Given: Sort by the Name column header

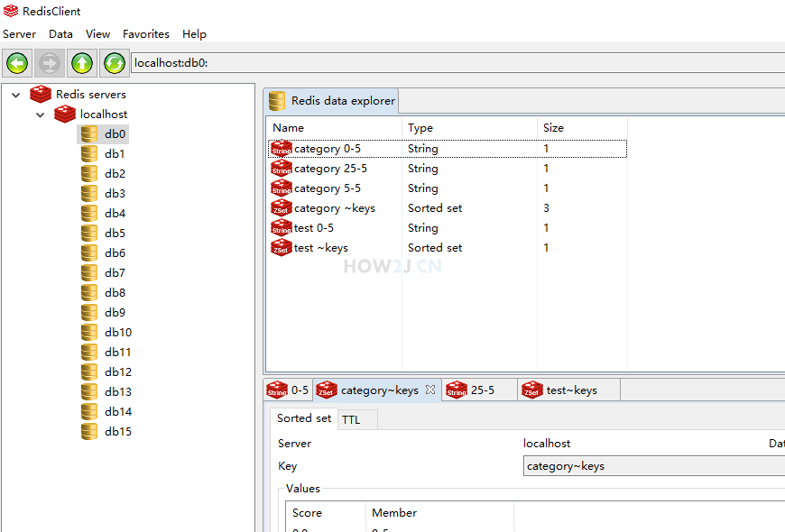Looking at the screenshot, I should tap(335, 128).
